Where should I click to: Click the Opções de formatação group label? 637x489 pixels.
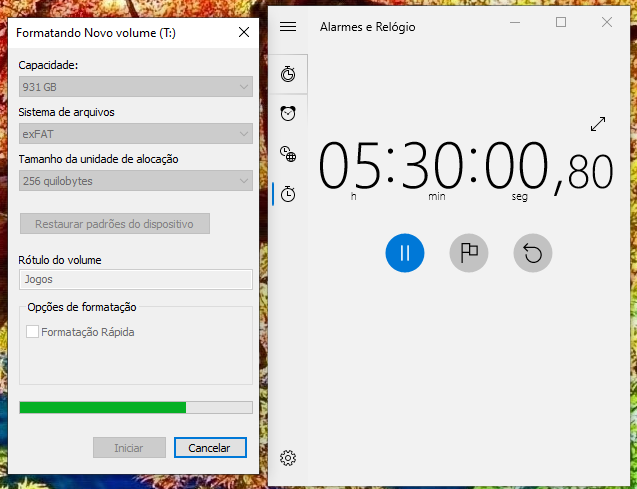coord(82,307)
